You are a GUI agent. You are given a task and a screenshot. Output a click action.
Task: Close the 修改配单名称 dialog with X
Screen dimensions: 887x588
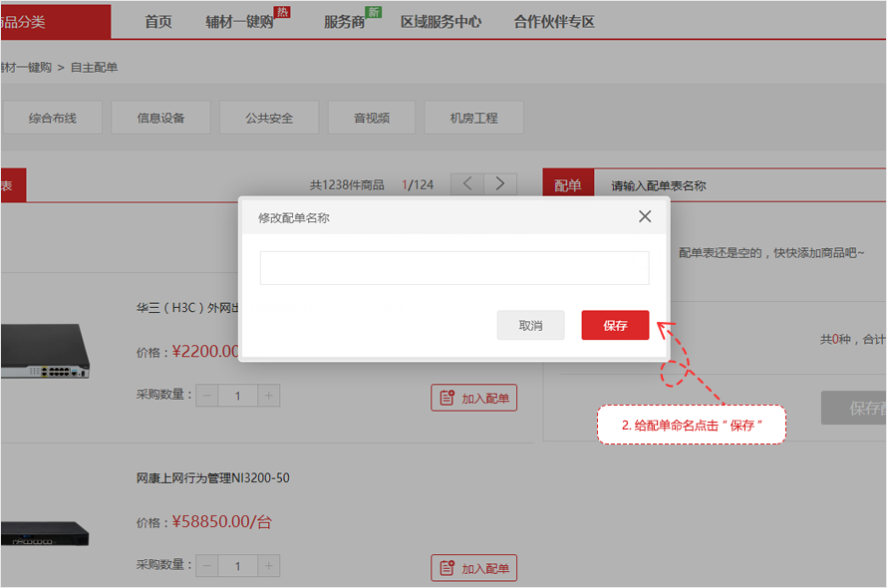click(x=645, y=216)
